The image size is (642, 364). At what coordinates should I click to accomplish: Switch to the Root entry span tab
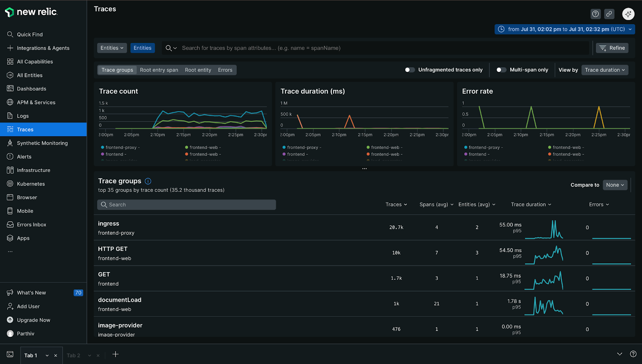[x=159, y=70]
